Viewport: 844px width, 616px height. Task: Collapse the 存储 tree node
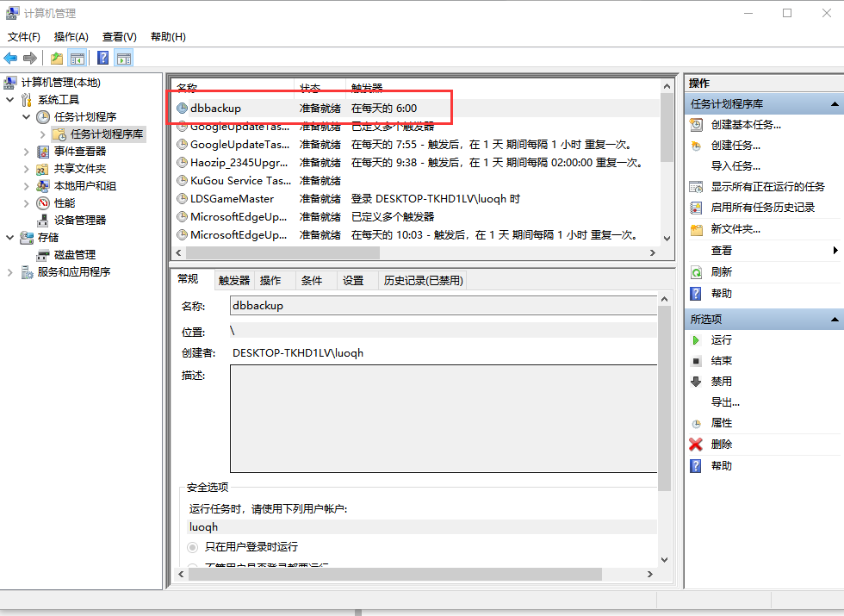pos(9,238)
